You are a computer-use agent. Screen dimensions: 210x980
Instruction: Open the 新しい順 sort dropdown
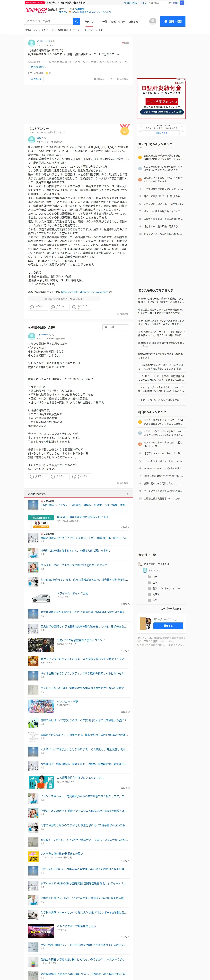[x=116, y=327]
